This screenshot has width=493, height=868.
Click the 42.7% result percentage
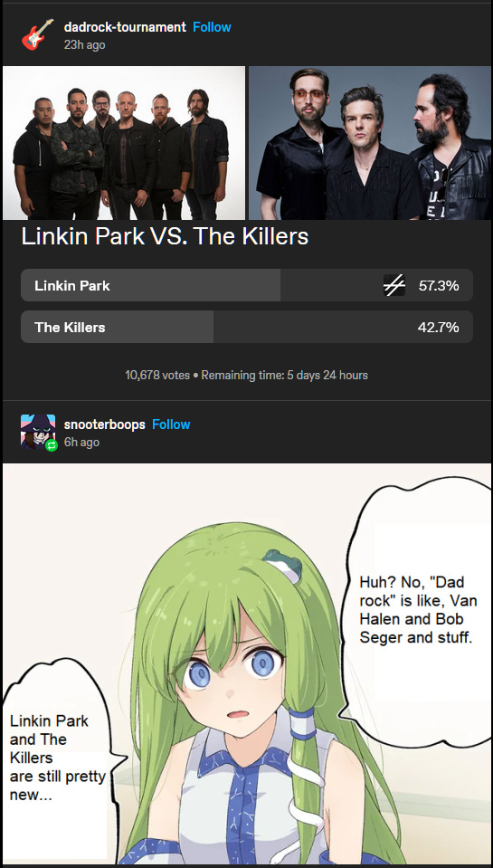point(438,327)
